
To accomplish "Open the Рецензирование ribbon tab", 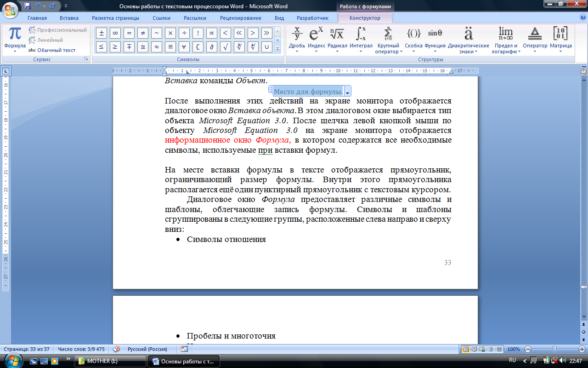I will tap(241, 18).
